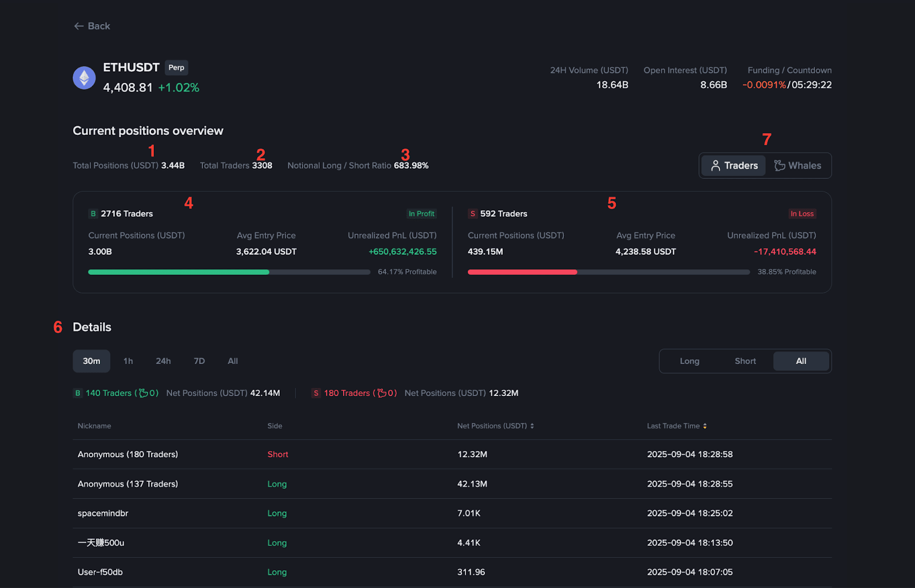Open the spacemindbr trader row
Screen dimensions: 915x588
[x=452, y=513]
